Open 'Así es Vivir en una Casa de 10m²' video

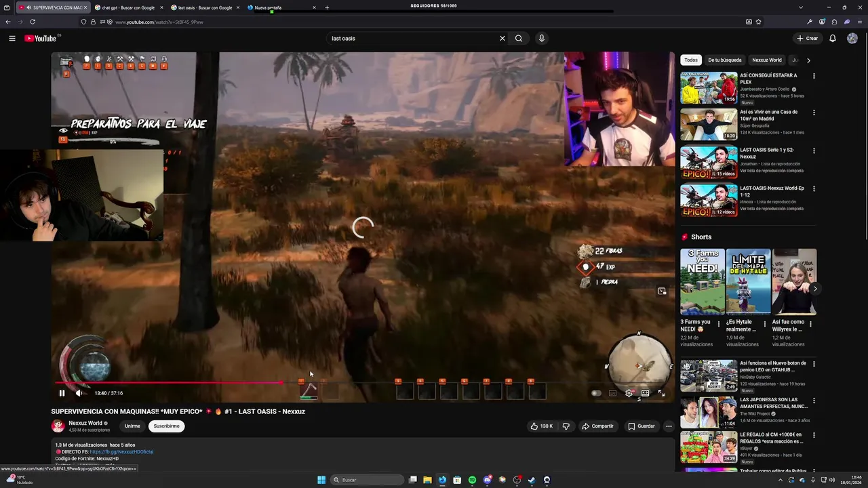click(709, 125)
